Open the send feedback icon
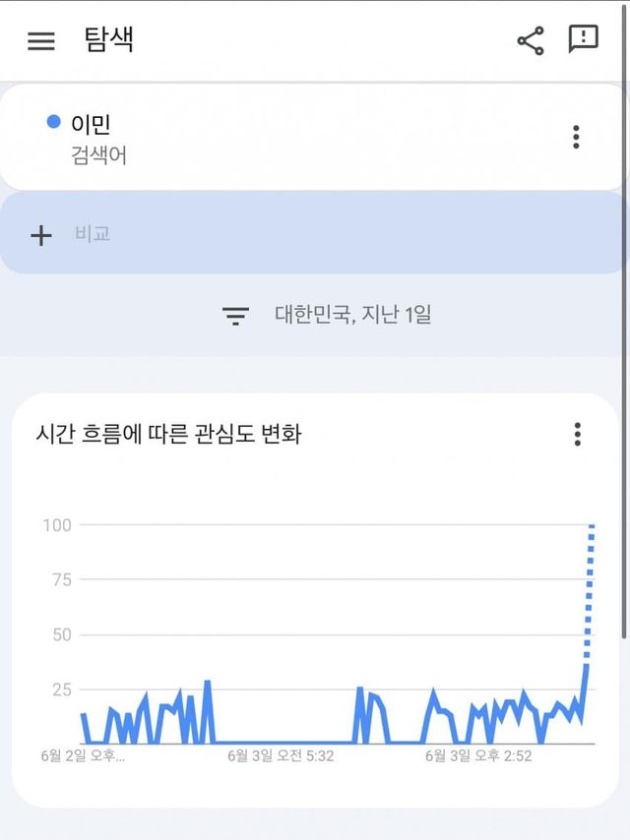Image resolution: width=630 pixels, height=840 pixels. tap(584, 39)
